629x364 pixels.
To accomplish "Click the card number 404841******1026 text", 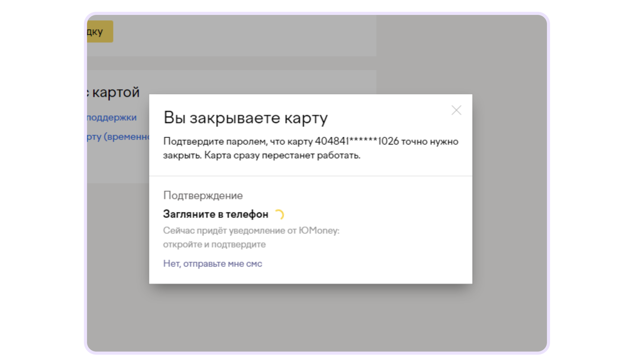I will click(357, 141).
